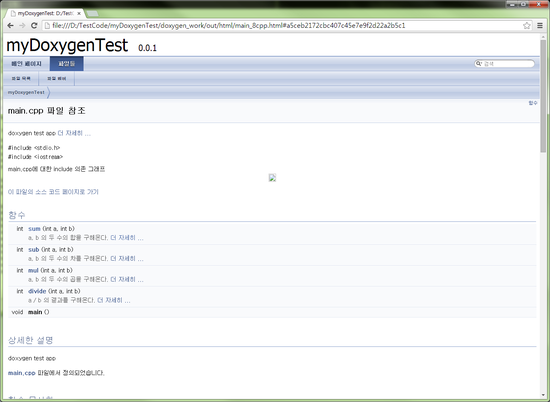The image size is (550, 402).
Task: Click the broken include graph image
Action: (272, 178)
